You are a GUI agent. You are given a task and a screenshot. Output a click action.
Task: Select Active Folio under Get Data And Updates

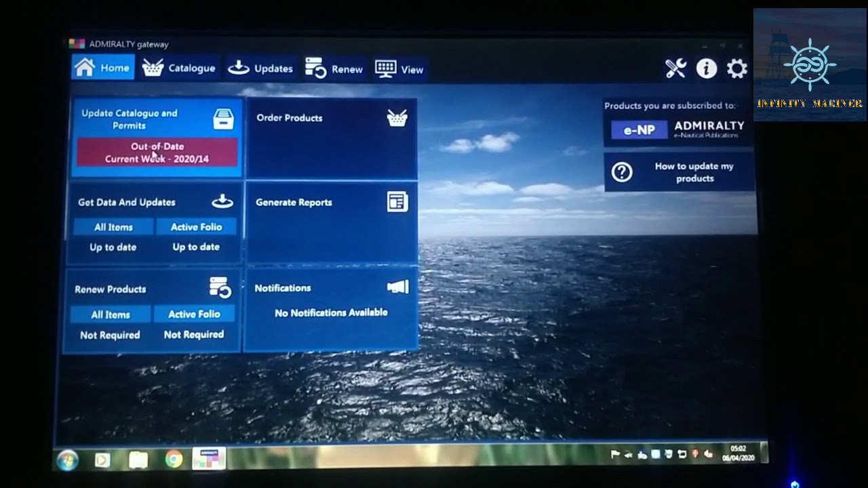click(196, 227)
